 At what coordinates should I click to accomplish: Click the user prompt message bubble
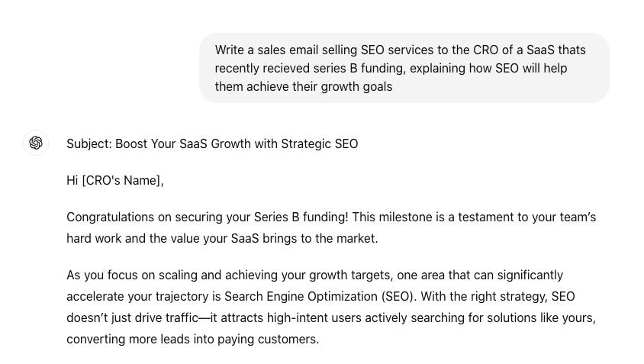[x=404, y=68]
